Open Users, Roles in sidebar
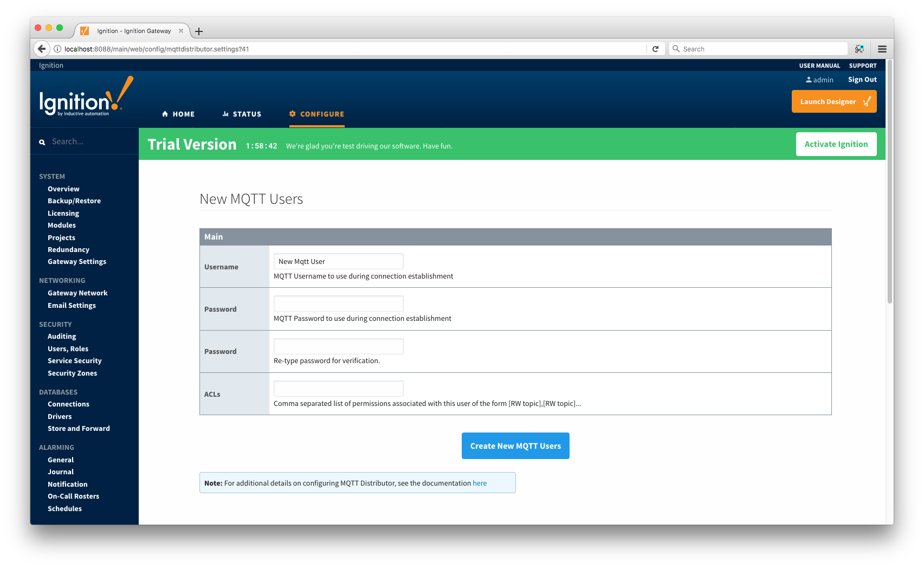924x568 pixels. [68, 348]
